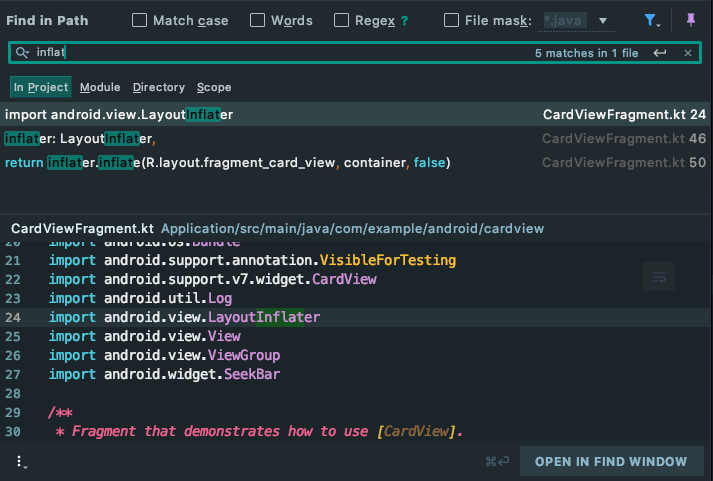Enable the Words checkbox
The image size is (713, 481).
[x=257, y=20]
